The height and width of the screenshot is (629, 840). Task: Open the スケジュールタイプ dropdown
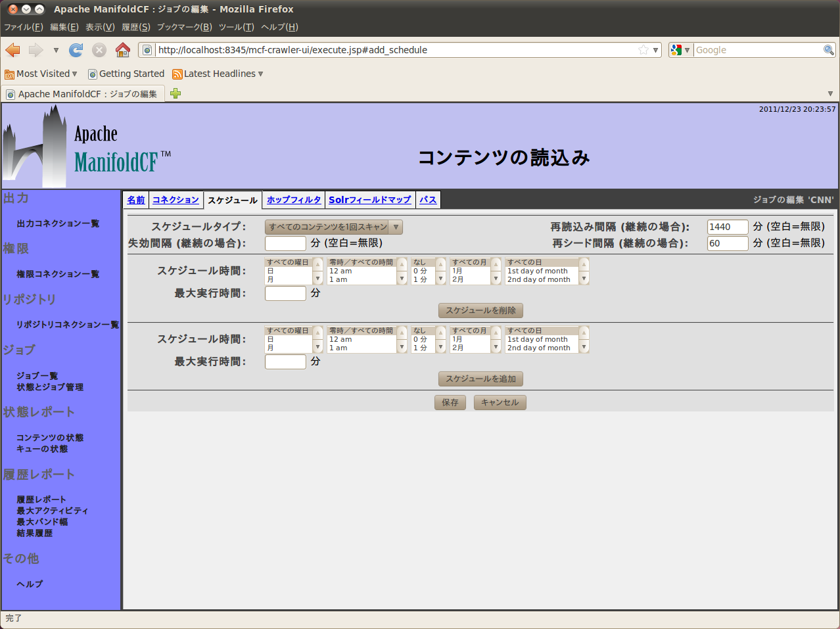333,227
